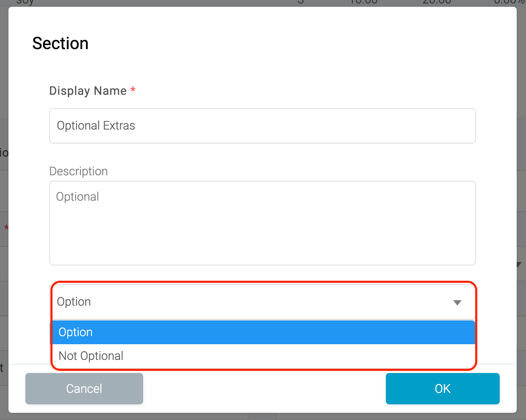This screenshot has width=526, height=420.
Task: Click the Optional Extras text in the name field
Action: pyautogui.click(x=96, y=126)
